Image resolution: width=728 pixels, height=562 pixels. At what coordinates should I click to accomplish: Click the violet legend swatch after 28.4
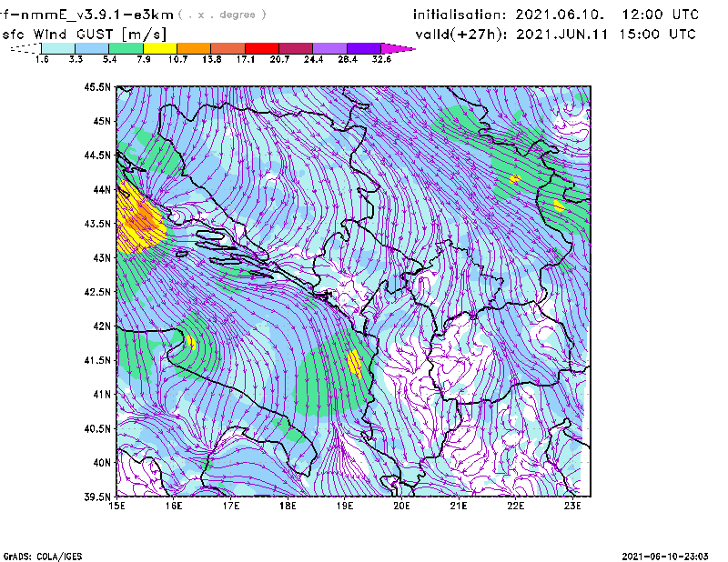click(x=363, y=48)
